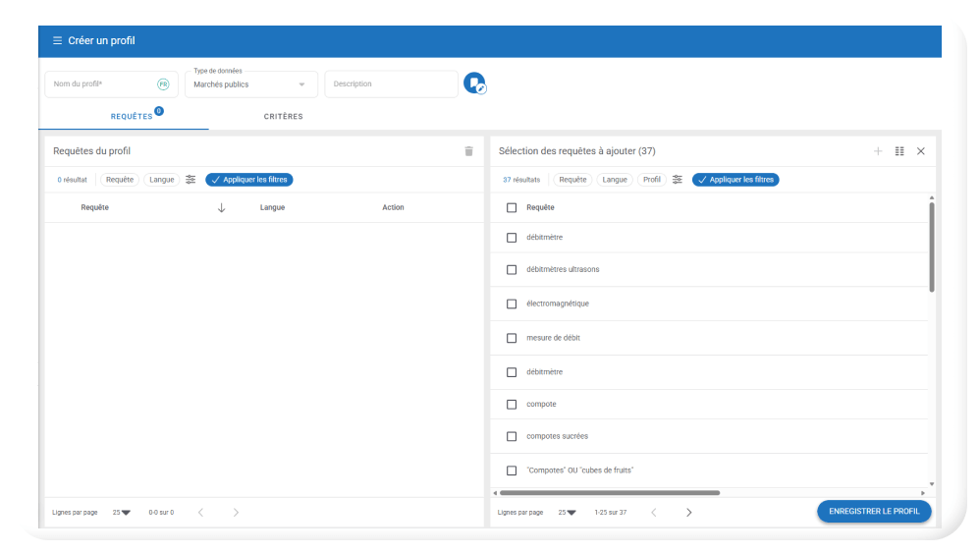
Task: Open lines per page dropdown in right panel
Action: pyautogui.click(x=568, y=513)
